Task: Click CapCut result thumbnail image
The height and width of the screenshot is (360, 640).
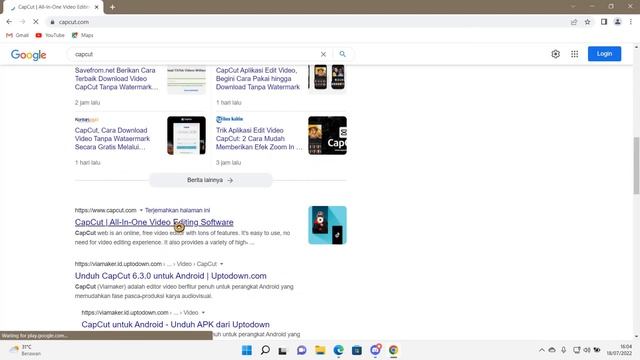Action: coord(327,225)
